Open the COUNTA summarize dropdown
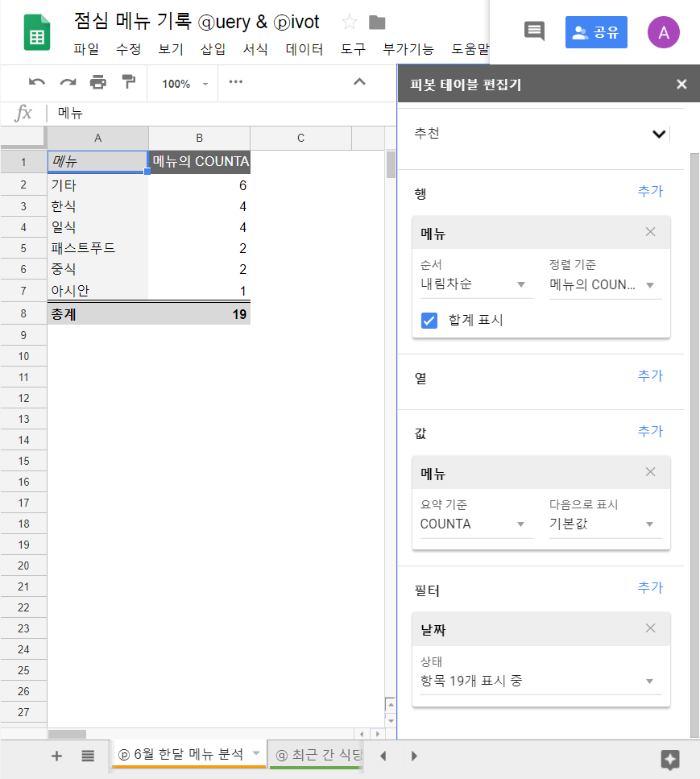This screenshot has width=700, height=779. (x=475, y=524)
